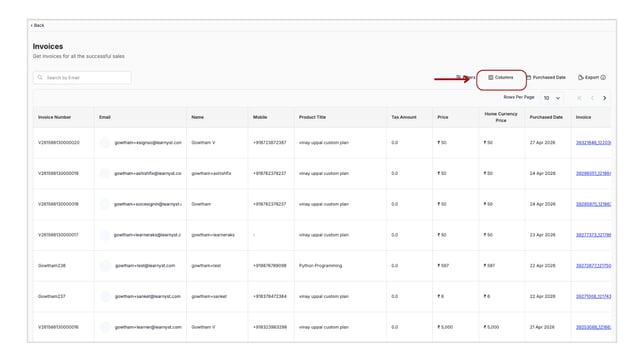Viewport: 644px width, 362px height.
Task: Go to the previous page
Action: 592,98
